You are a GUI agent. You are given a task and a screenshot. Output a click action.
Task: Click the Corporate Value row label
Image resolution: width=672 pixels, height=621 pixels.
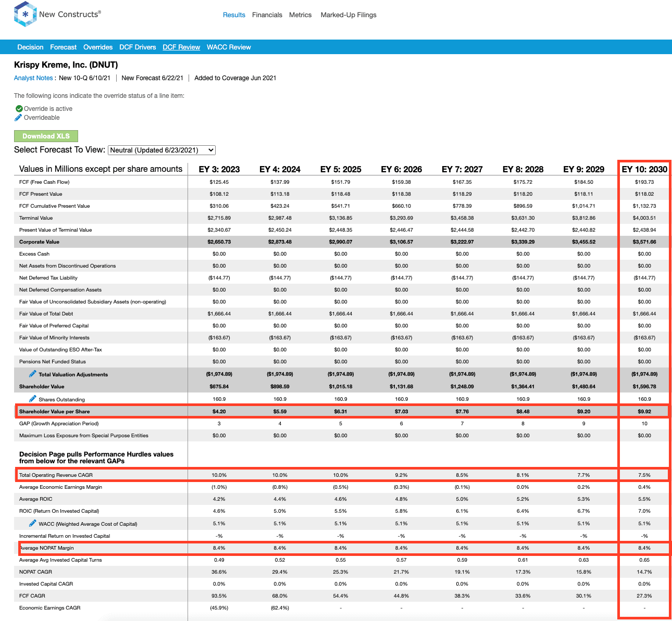point(39,242)
